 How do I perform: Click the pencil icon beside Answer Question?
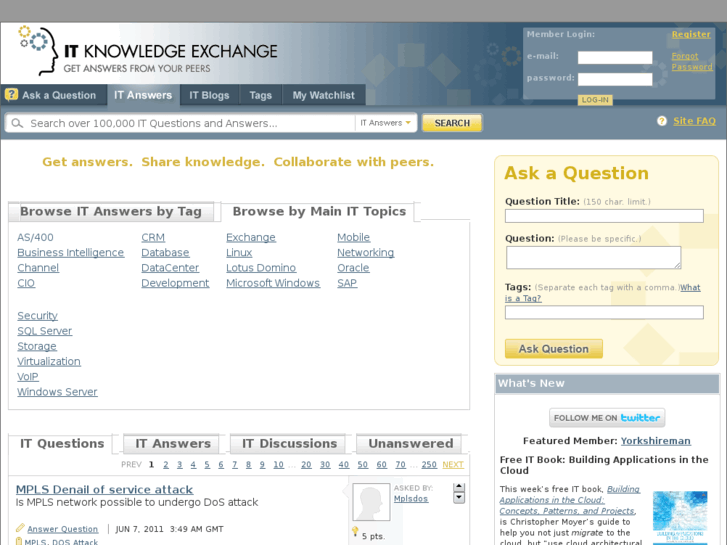[x=20, y=528]
